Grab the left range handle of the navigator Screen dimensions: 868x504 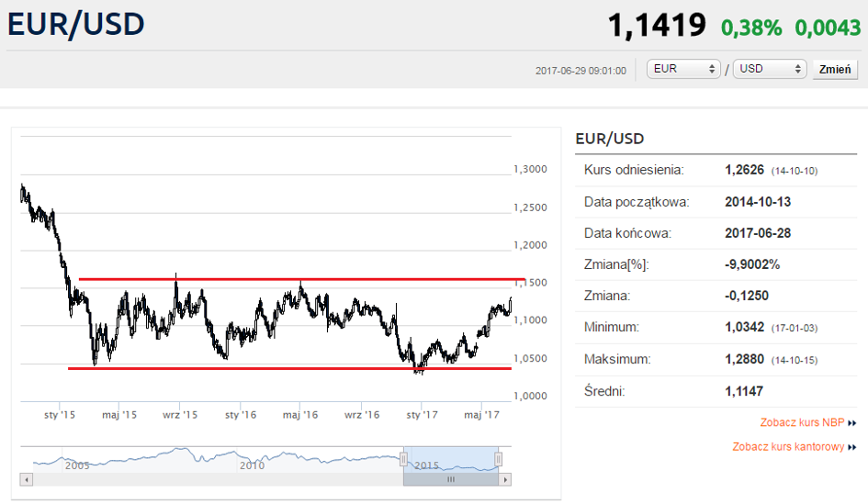[x=403, y=459]
